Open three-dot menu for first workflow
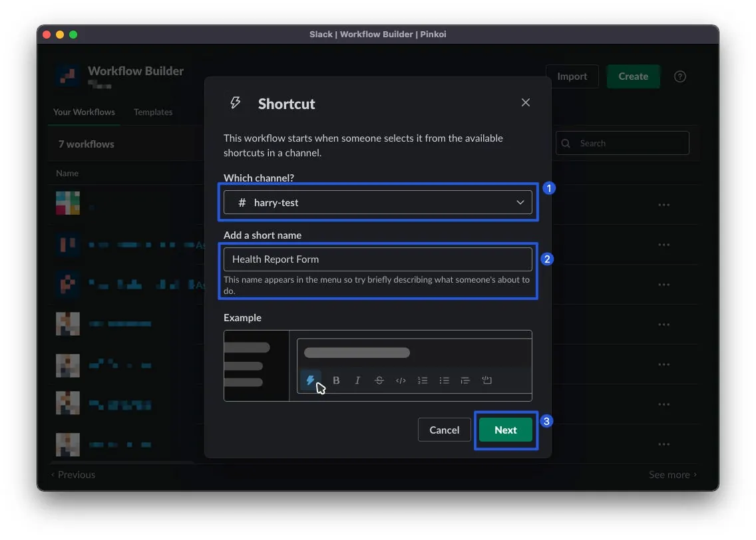The height and width of the screenshot is (540, 756). pyautogui.click(x=663, y=205)
